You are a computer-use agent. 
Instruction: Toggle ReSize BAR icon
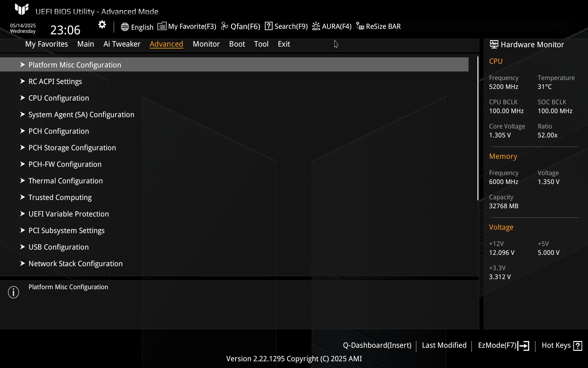click(x=360, y=26)
